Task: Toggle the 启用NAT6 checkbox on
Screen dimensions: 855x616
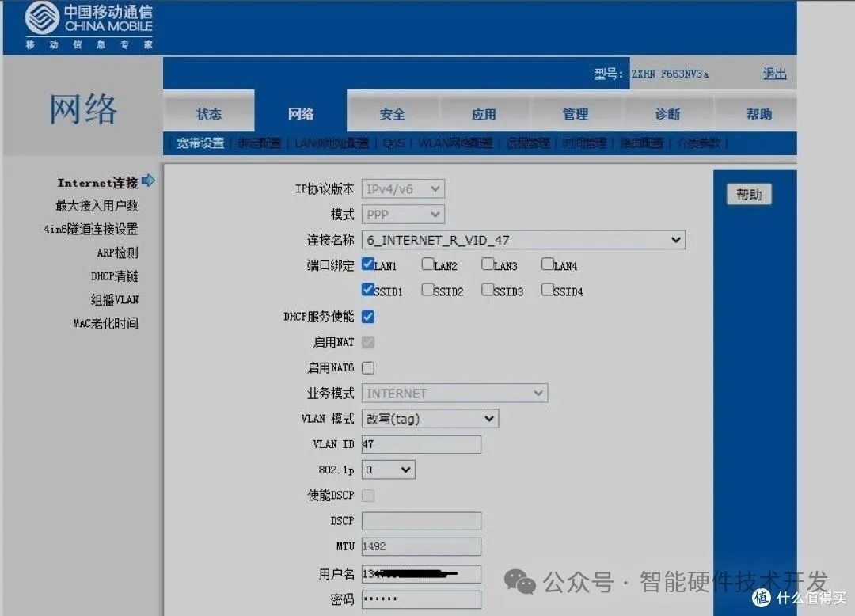Action: coord(367,367)
